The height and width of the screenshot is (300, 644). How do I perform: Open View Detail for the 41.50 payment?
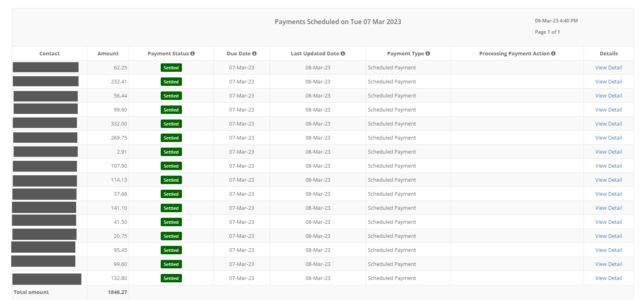609,222
